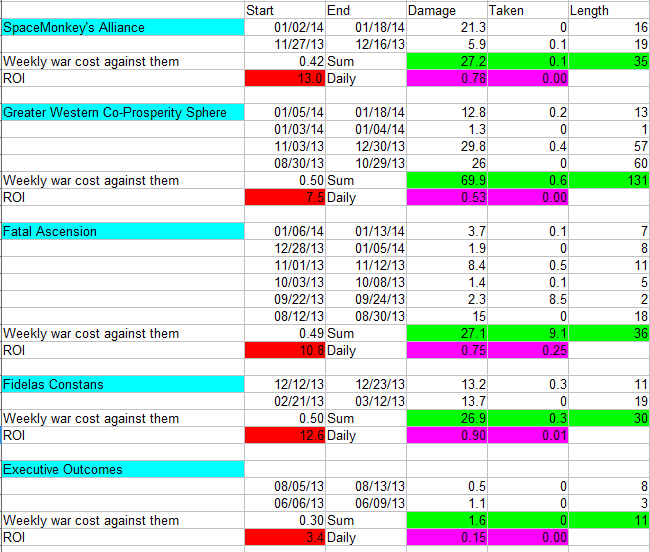Select the Fatal Ascension header cell
This screenshot has height=552, width=650.
tap(123, 231)
